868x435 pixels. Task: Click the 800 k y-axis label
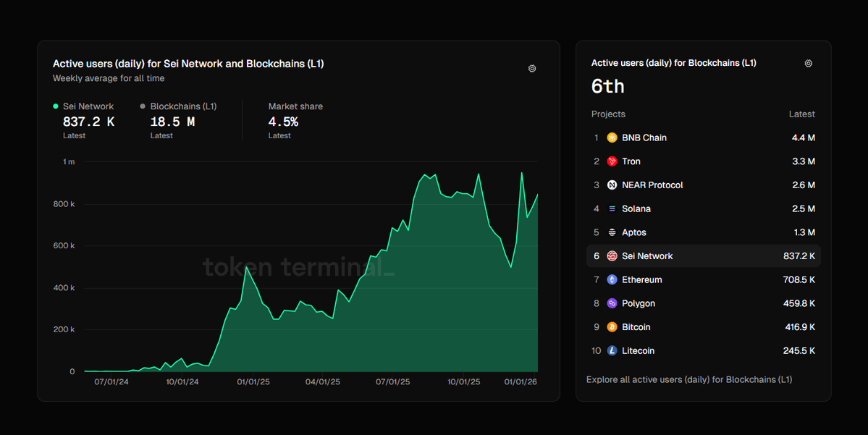(64, 204)
